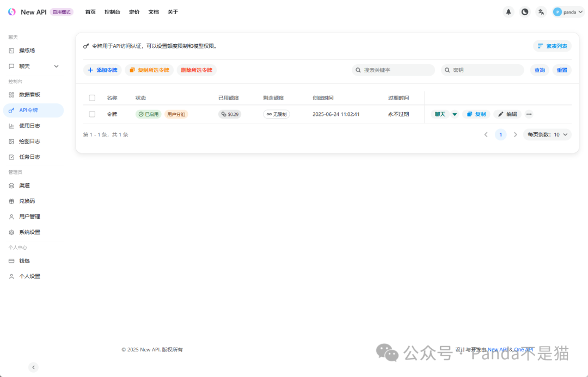Click the 渠道 channels layers icon

pyautogui.click(x=11, y=186)
